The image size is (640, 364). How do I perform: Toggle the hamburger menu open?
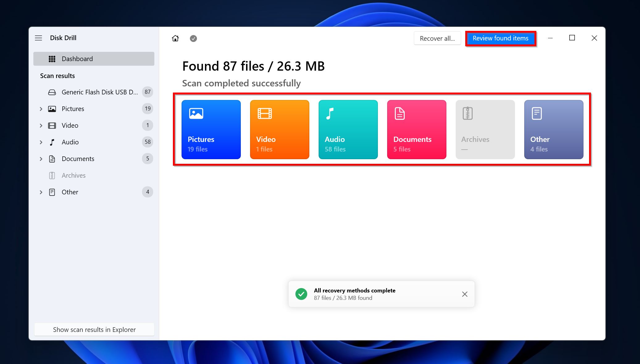(x=39, y=38)
